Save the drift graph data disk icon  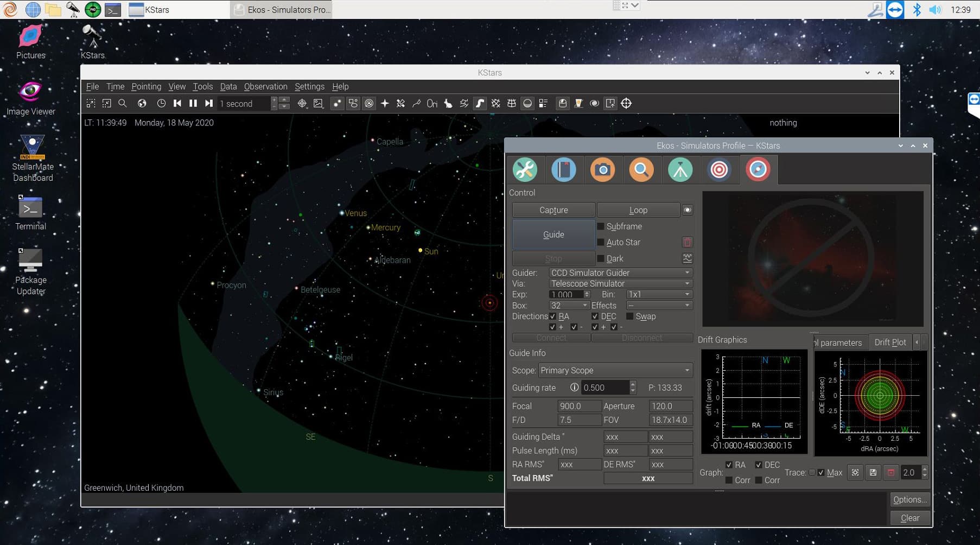click(873, 472)
